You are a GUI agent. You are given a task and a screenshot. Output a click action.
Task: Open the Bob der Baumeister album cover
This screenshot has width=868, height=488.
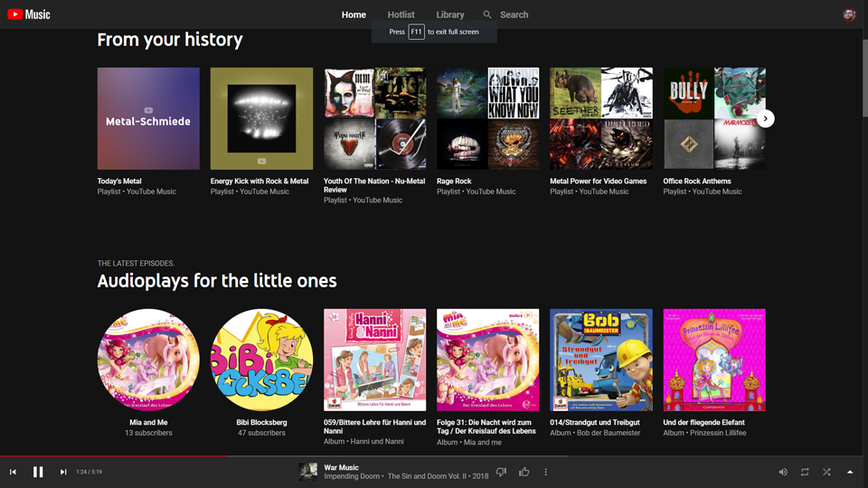click(601, 360)
